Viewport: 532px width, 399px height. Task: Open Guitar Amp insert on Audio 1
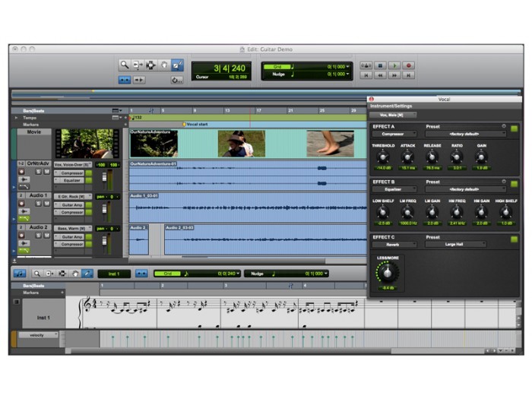click(69, 205)
